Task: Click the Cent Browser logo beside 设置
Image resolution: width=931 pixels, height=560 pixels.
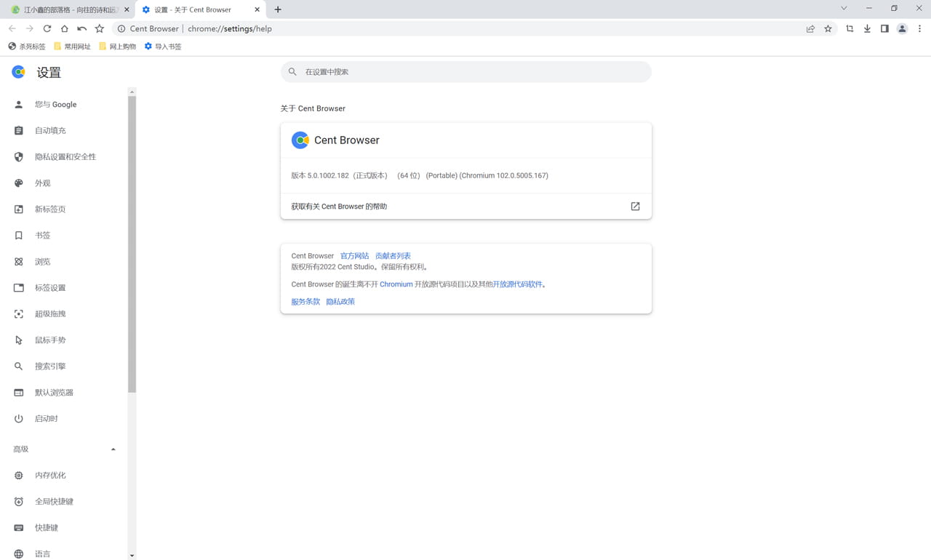Action: pyautogui.click(x=19, y=72)
